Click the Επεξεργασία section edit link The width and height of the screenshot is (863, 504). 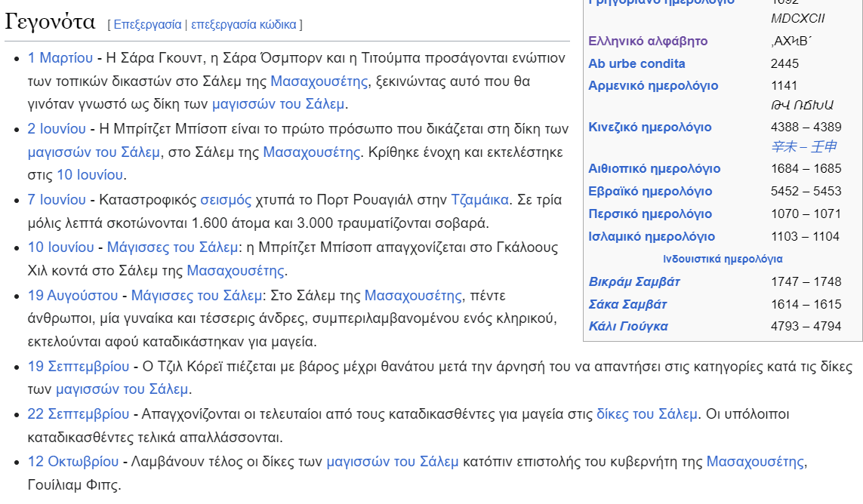point(148,24)
